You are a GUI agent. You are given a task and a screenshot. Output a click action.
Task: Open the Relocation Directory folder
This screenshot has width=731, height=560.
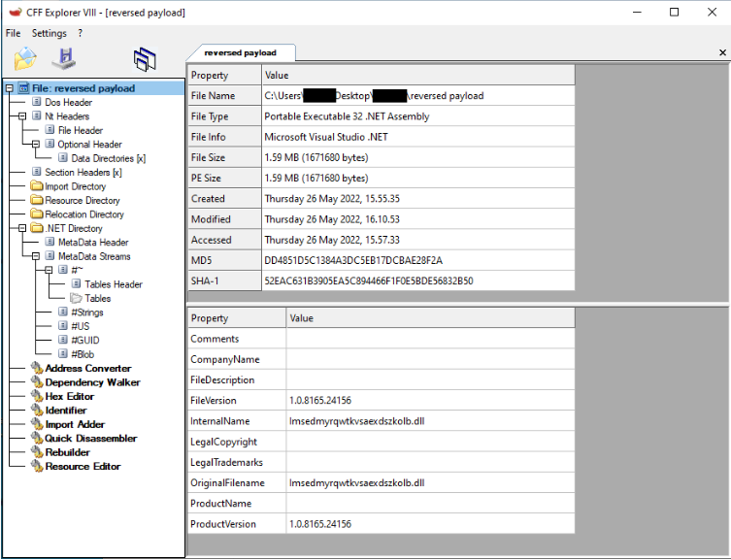[x=84, y=214]
